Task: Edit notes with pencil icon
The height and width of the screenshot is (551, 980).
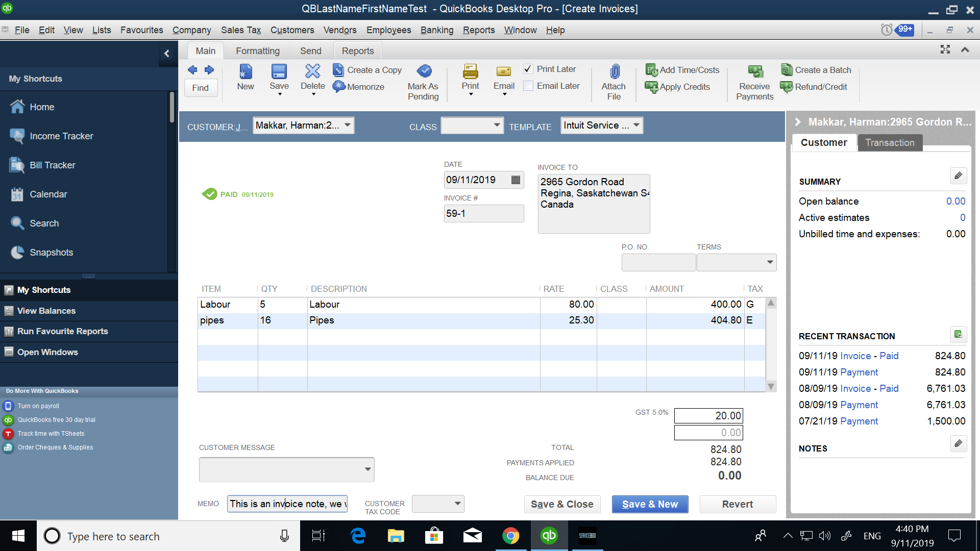Action: coord(959,443)
